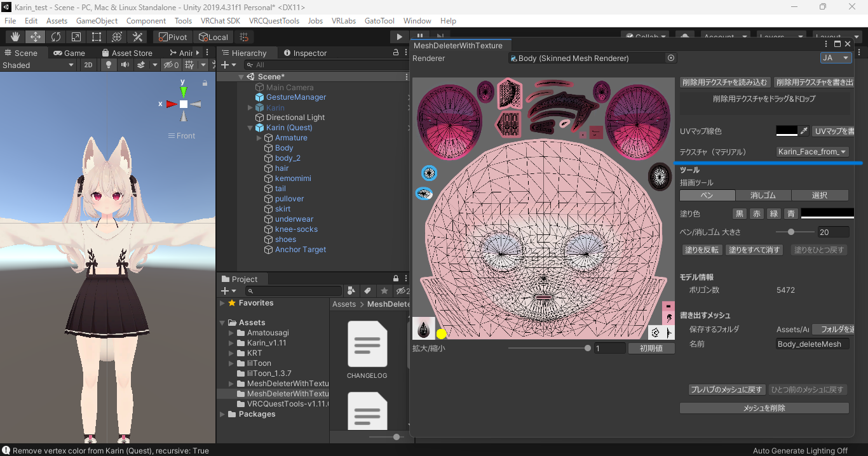Toggle scene audio with the speaker icon
This screenshot has width=868, height=456.
[125, 65]
